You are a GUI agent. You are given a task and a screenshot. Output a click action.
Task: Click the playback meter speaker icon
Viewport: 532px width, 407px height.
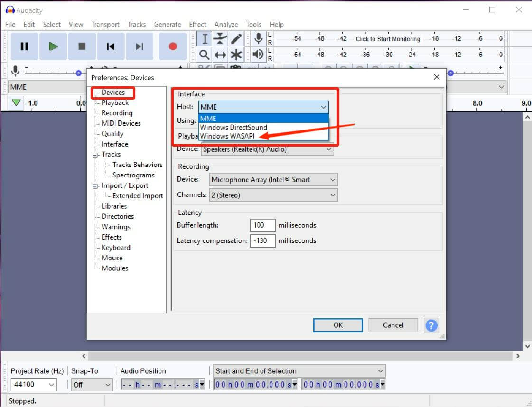click(x=259, y=54)
